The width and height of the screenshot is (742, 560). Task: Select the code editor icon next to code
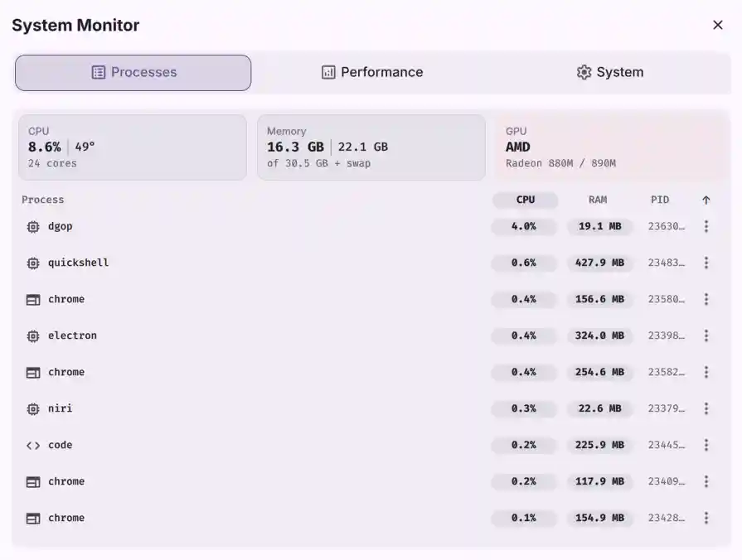32,445
